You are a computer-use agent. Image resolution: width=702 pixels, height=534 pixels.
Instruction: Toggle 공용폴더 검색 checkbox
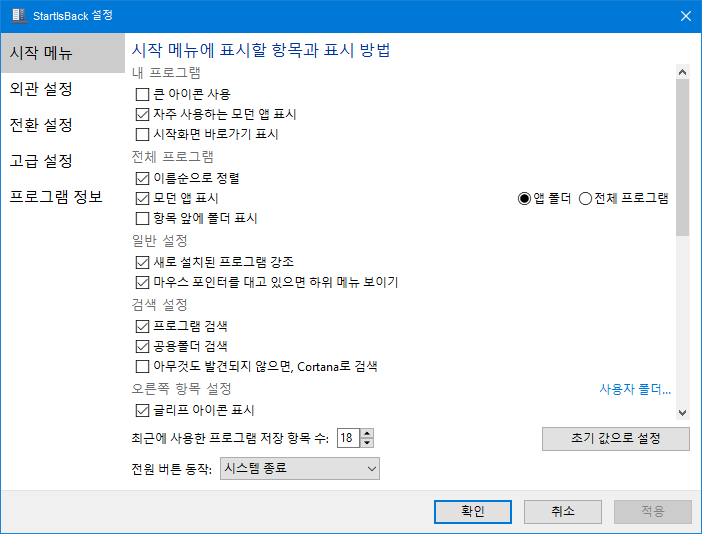pyautogui.click(x=142, y=346)
